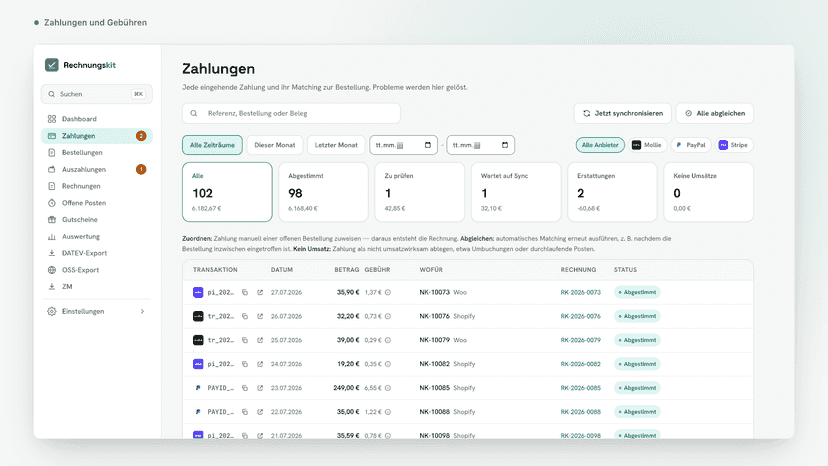Copy PAYID in NK-10088 row
The height and width of the screenshot is (466, 828).
point(245,412)
